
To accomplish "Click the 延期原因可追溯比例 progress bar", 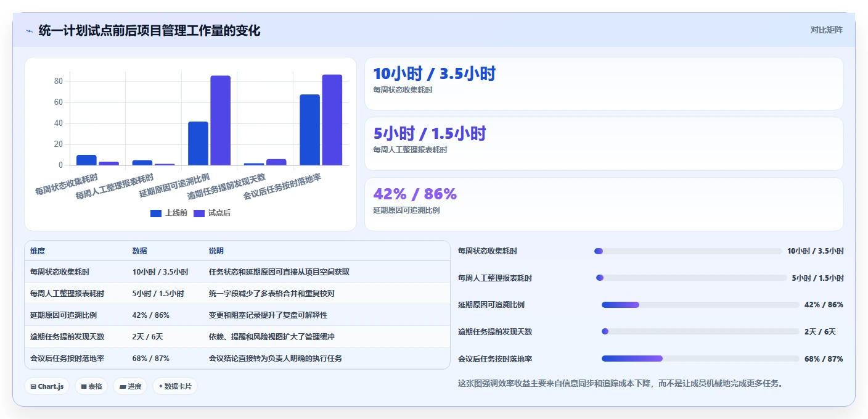I will coord(700,305).
